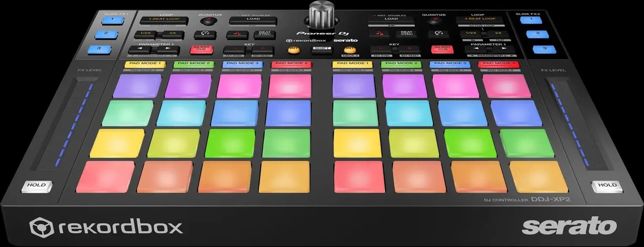Viewport: 644px width, 247px height.
Task: Trigger Slide FX 1 button 2
Action: [106, 35]
